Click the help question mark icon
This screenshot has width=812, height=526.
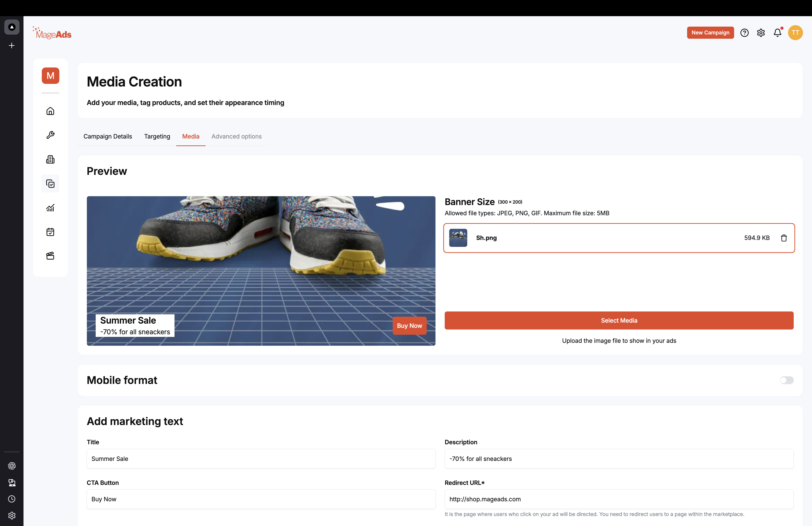click(x=744, y=33)
